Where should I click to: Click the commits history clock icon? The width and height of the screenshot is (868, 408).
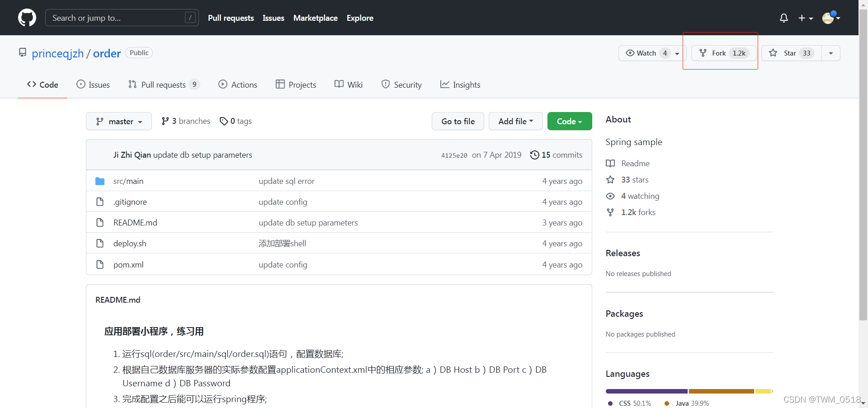(x=534, y=155)
